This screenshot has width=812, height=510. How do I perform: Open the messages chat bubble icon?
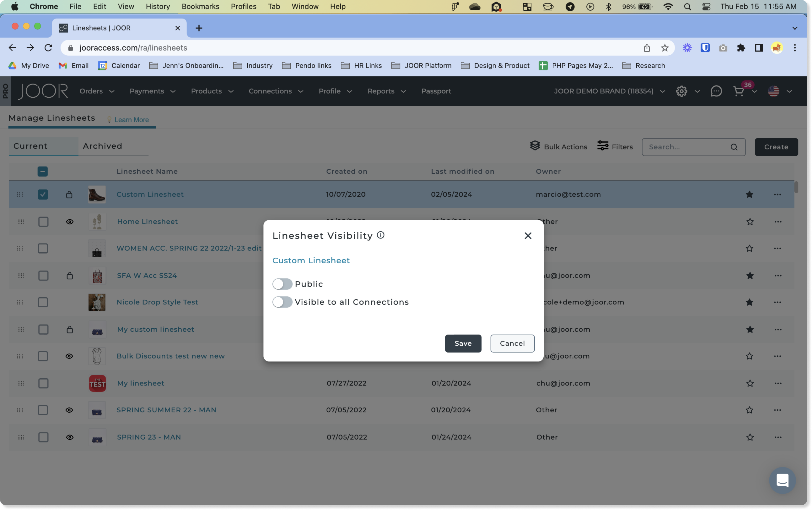tap(716, 91)
